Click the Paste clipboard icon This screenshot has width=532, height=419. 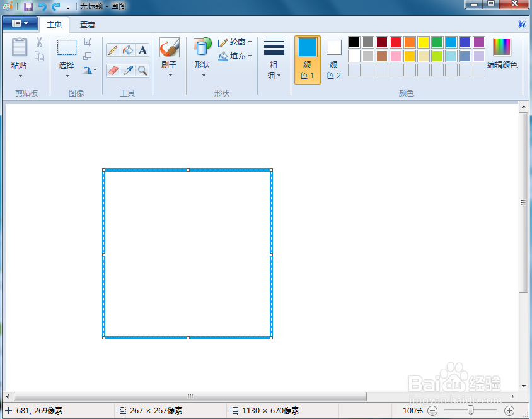pos(20,47)
